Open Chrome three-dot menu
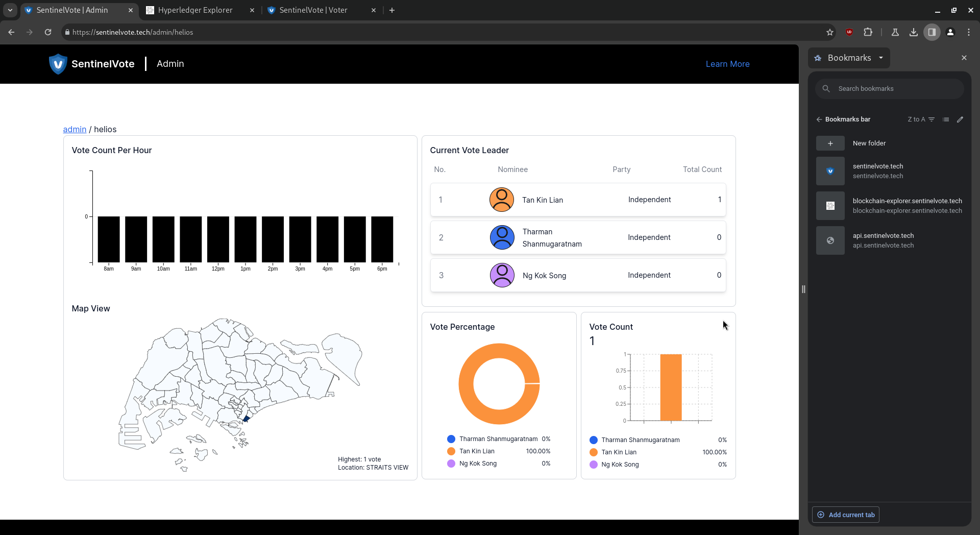Viewport: 980px width, 535px height. 969,32
